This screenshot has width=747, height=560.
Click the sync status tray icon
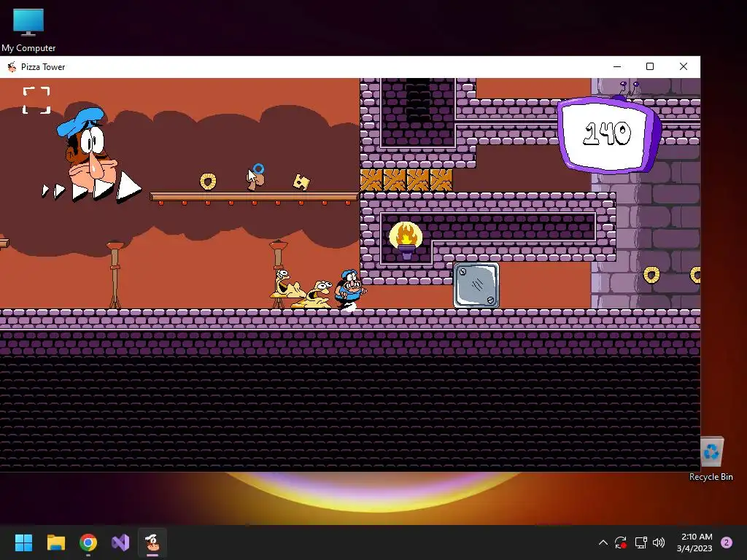click(x=620, y=542)
